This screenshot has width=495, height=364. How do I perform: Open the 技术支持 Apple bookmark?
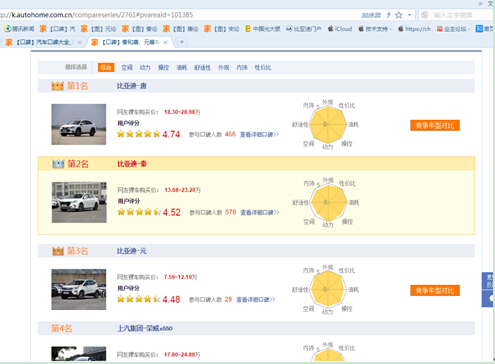coord(375,29)
